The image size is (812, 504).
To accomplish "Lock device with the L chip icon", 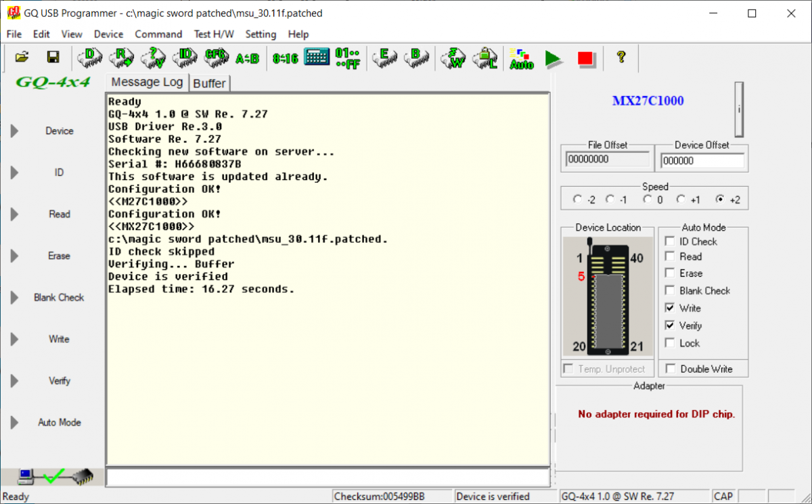I will (485, 58).
